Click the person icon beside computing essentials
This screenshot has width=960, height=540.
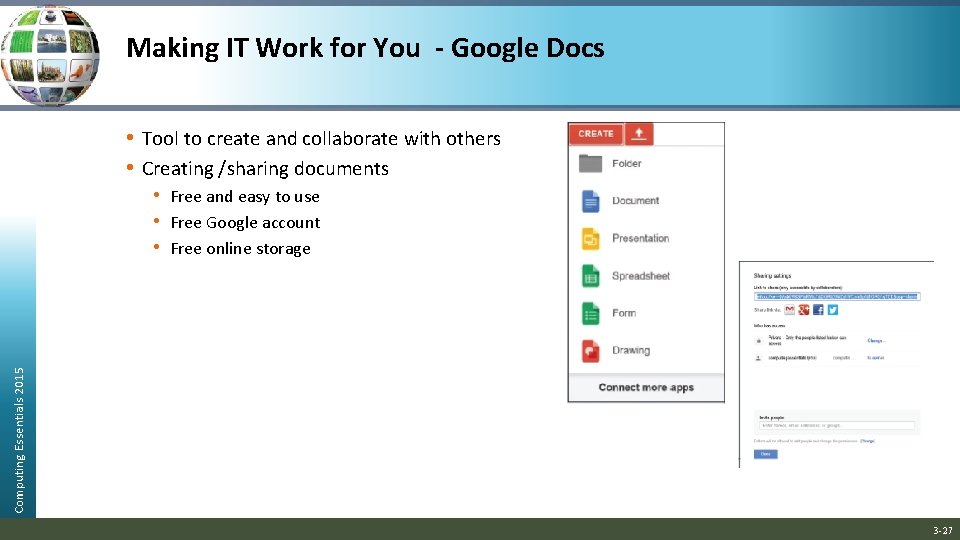click(759, 358)
